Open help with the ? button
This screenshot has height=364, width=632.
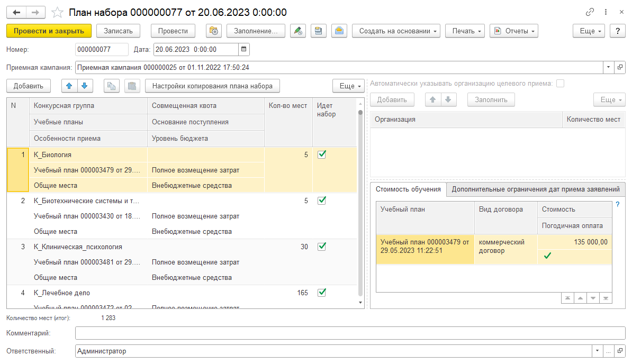618,31
